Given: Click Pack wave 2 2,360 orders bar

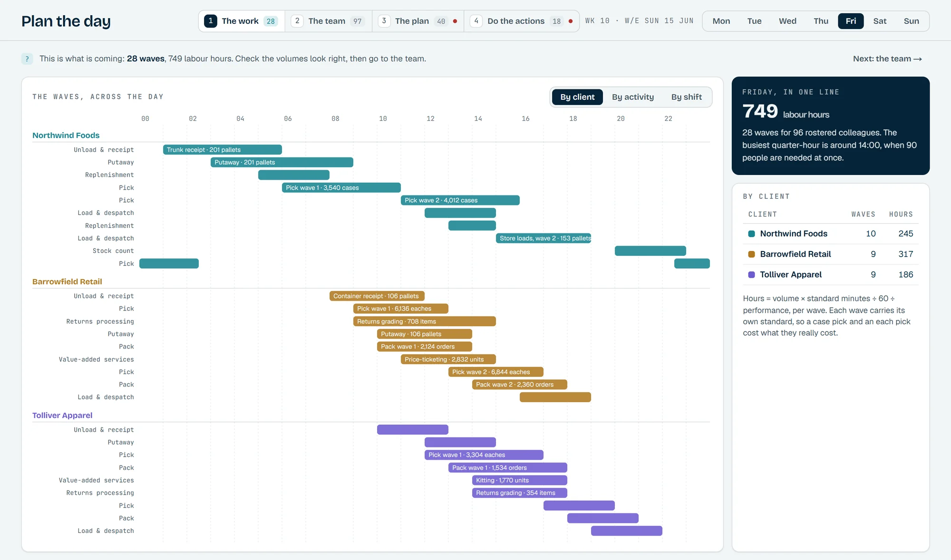Looking at the screenshot, I should (520, 385).
